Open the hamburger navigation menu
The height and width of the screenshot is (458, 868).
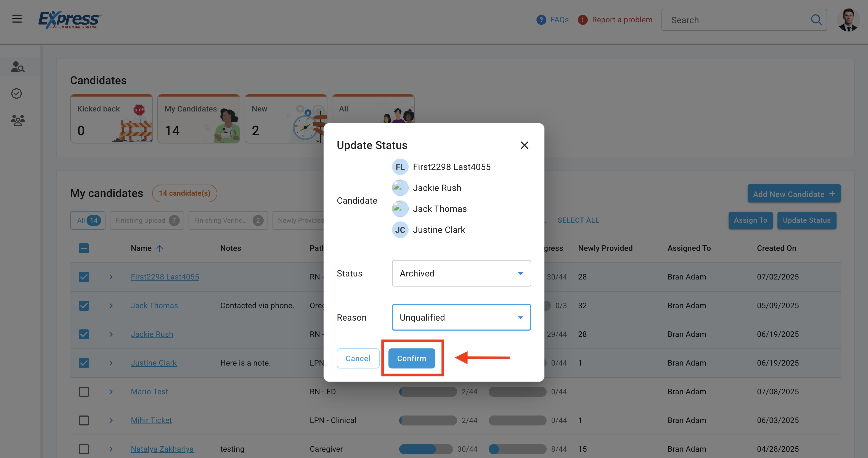tap(17, 18)
